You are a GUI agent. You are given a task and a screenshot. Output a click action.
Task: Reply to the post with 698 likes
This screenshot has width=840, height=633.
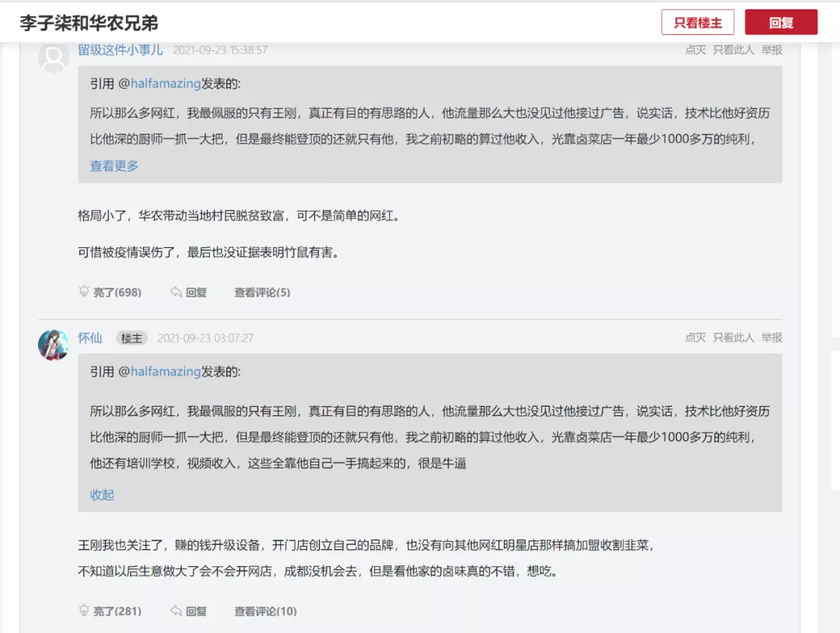pos(188,292)
